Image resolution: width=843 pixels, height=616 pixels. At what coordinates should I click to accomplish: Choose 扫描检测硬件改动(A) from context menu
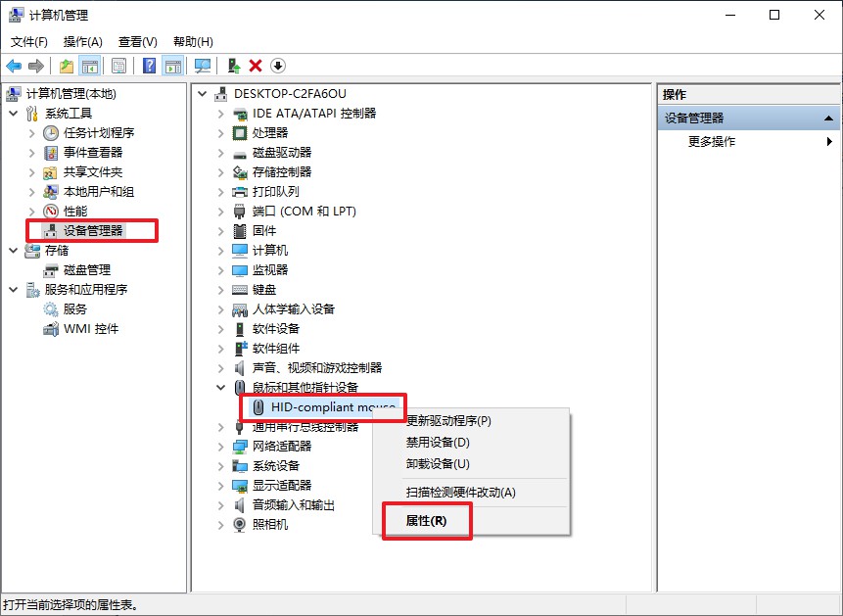tap(461, 493)
